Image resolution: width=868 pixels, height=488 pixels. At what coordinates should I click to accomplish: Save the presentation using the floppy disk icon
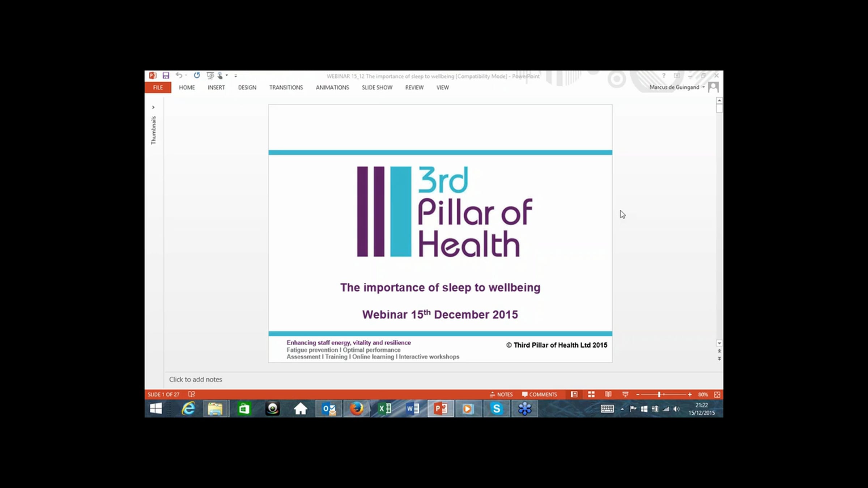[x=166, y=76]
